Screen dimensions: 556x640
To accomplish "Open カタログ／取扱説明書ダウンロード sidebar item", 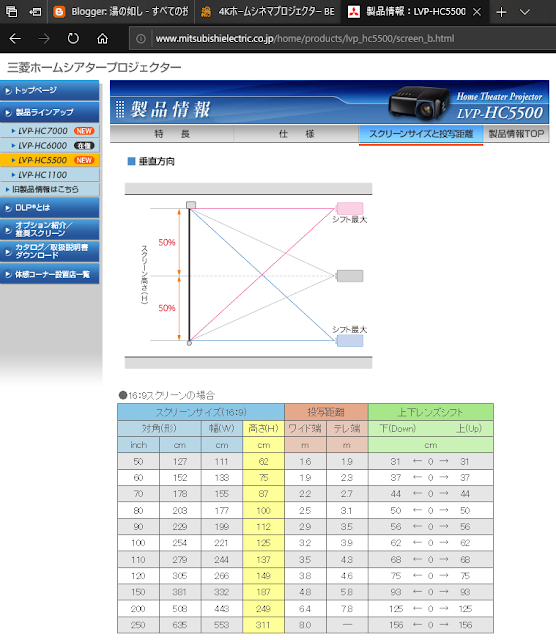I will point(49,251).
